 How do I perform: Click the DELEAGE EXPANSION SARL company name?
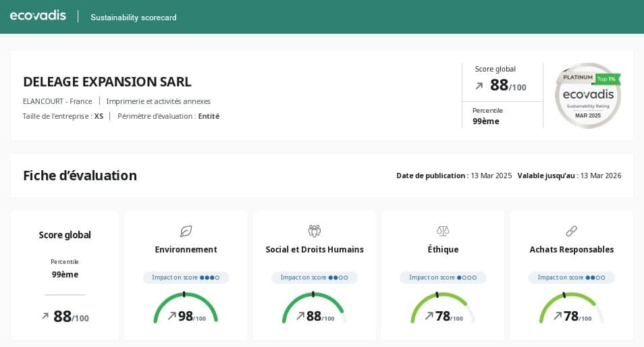click(107, 82)
